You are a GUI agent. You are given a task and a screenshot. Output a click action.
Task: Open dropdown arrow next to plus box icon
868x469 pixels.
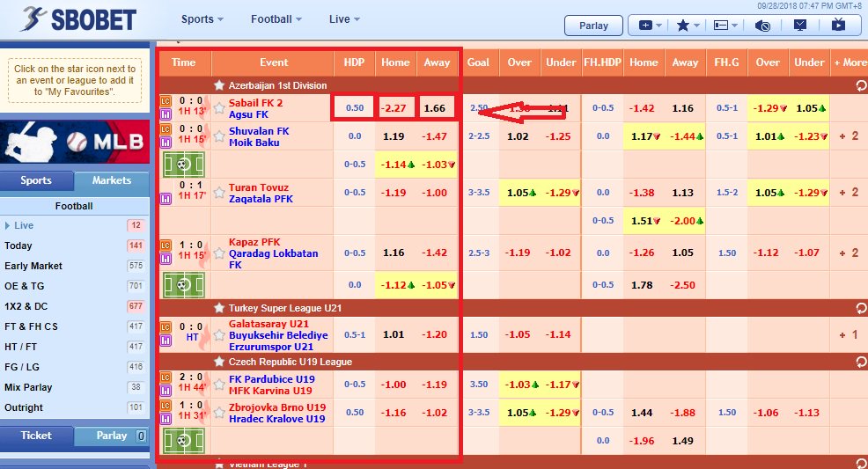tap(658, 26)
